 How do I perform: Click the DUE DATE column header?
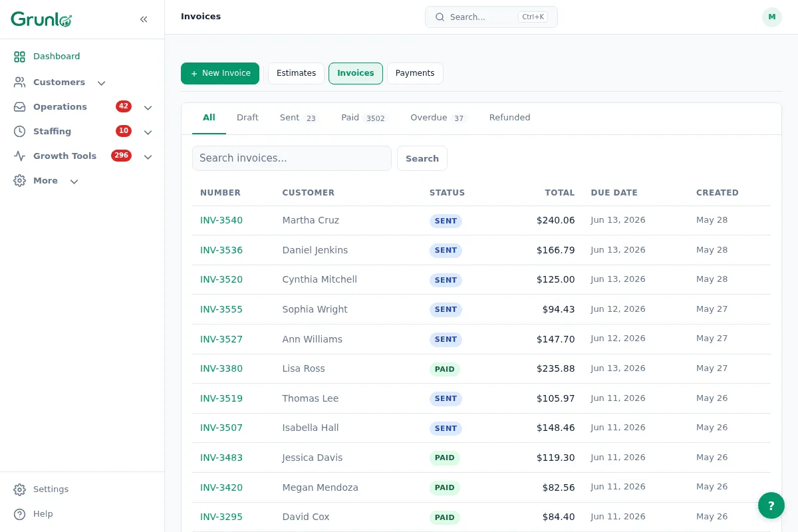pos(614,193)
